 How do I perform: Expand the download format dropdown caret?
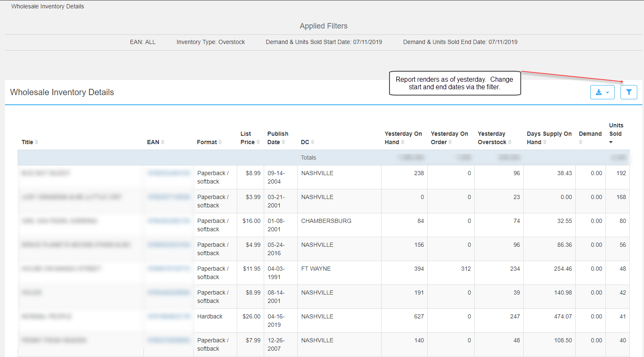pyautogui.click(x=607, y=92)
